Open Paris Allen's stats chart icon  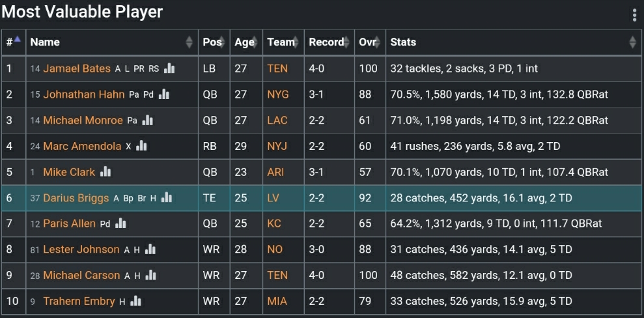[x=120, y=224]
